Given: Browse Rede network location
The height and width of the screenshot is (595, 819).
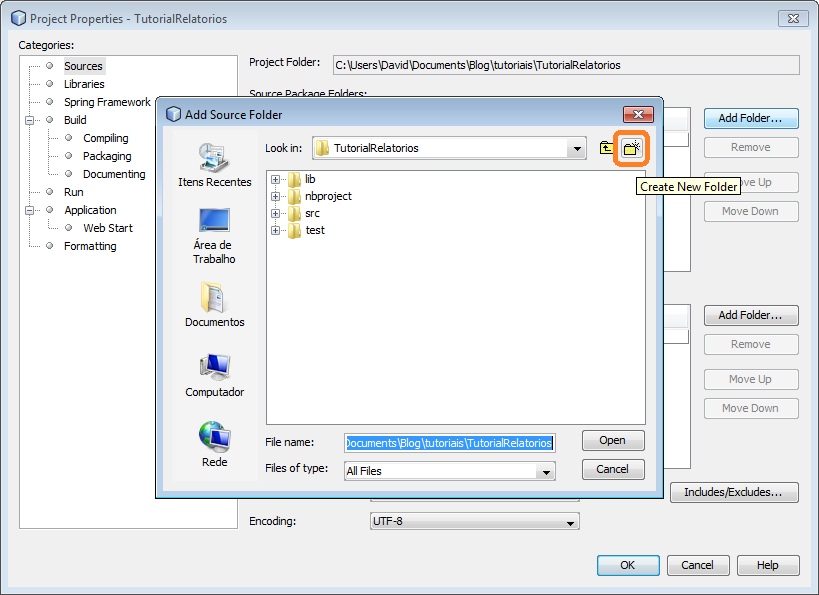Looking at the screenshot, I should pyautogui.click(x=214, y=445).
